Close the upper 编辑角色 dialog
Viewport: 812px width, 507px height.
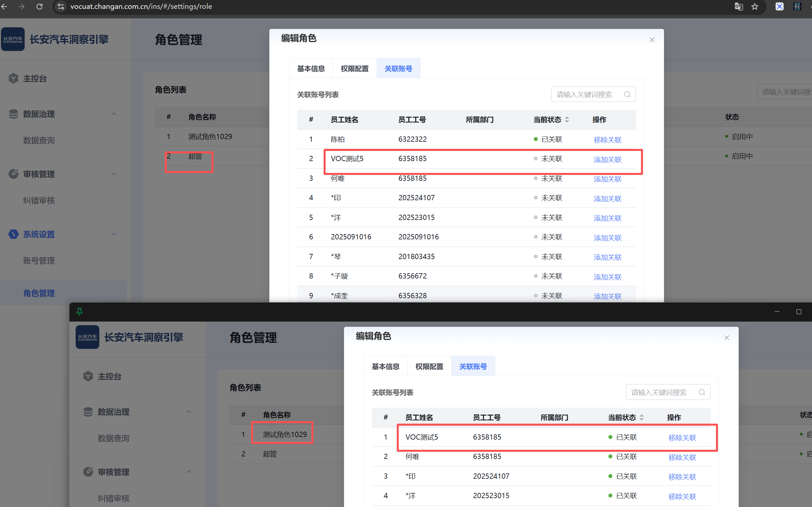[x=652, y=40]
